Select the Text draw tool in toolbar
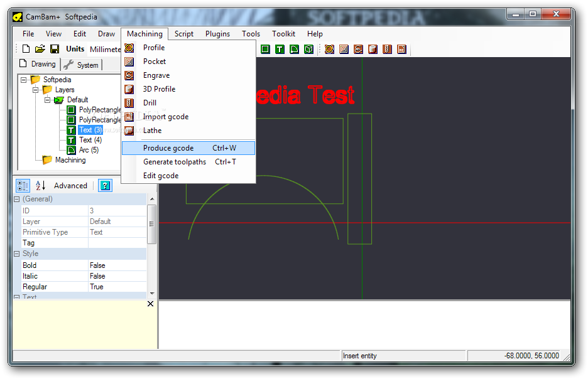The image size is (588, 379). (x=280, y=49)
